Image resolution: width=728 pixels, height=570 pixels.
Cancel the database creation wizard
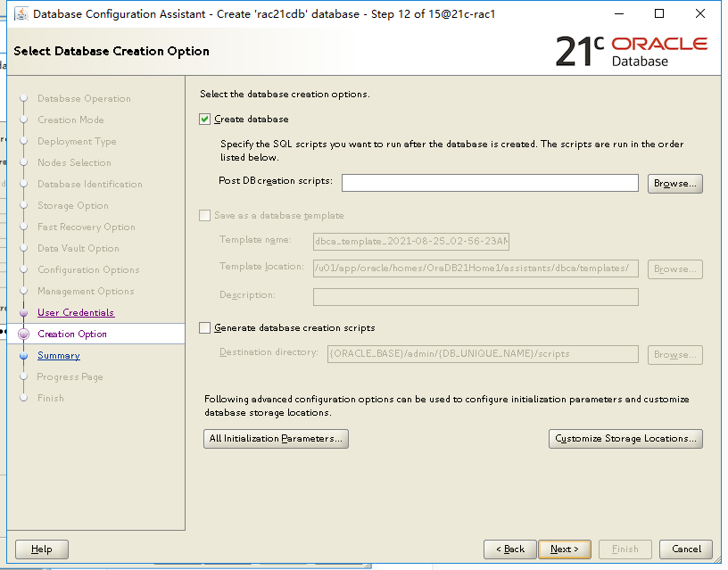(686, 549)
